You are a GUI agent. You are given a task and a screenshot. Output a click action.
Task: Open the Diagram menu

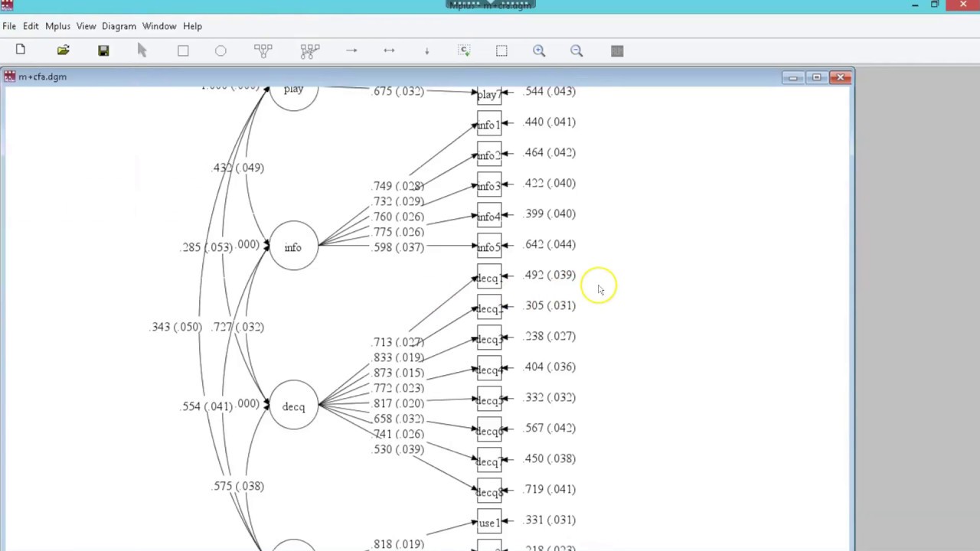click(x=119, y=26)
